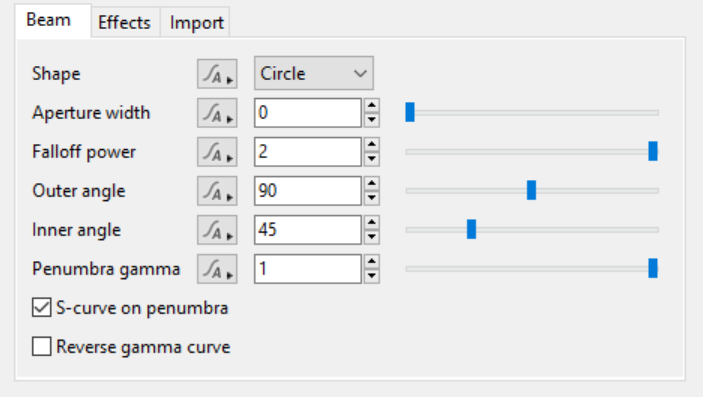Screen dimensions: 703x397
Task: Increase Aperture width with the up arrow
Action: (372, 106)
